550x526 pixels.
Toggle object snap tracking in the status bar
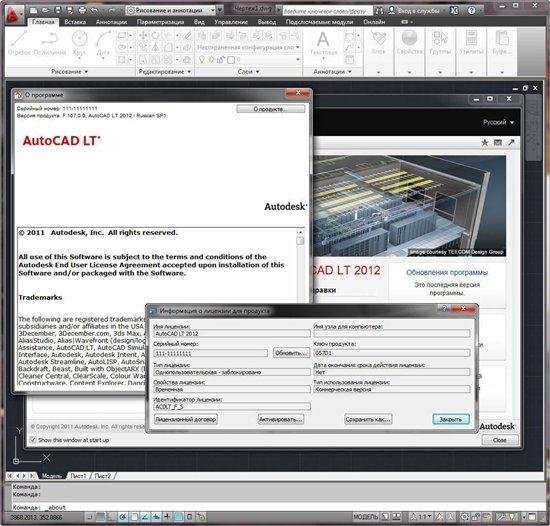tap(145, 517)
